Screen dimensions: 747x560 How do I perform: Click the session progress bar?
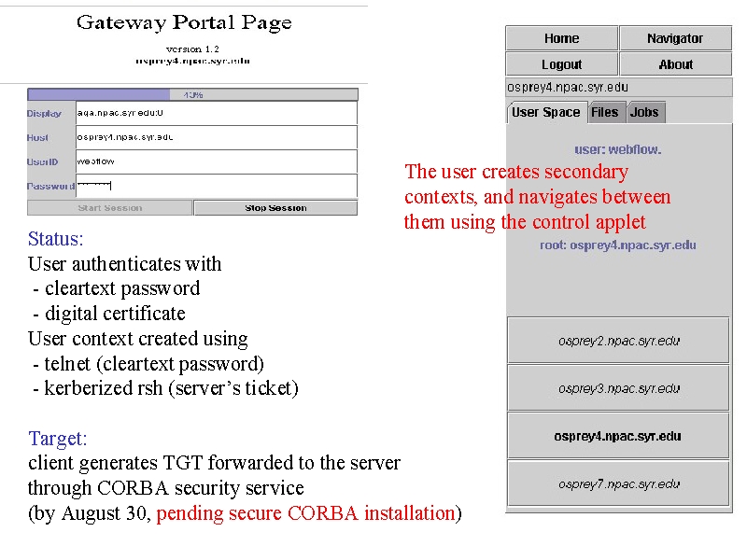point(192,94)
